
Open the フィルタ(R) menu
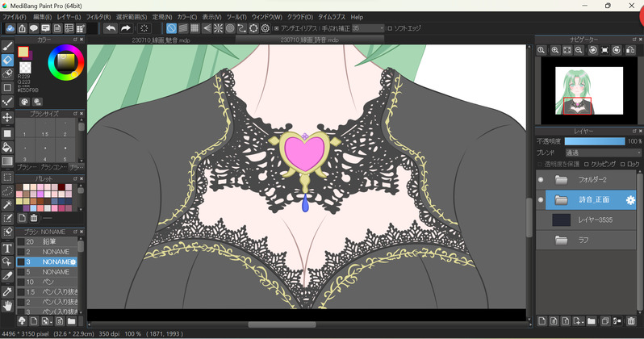coord(98,17)
